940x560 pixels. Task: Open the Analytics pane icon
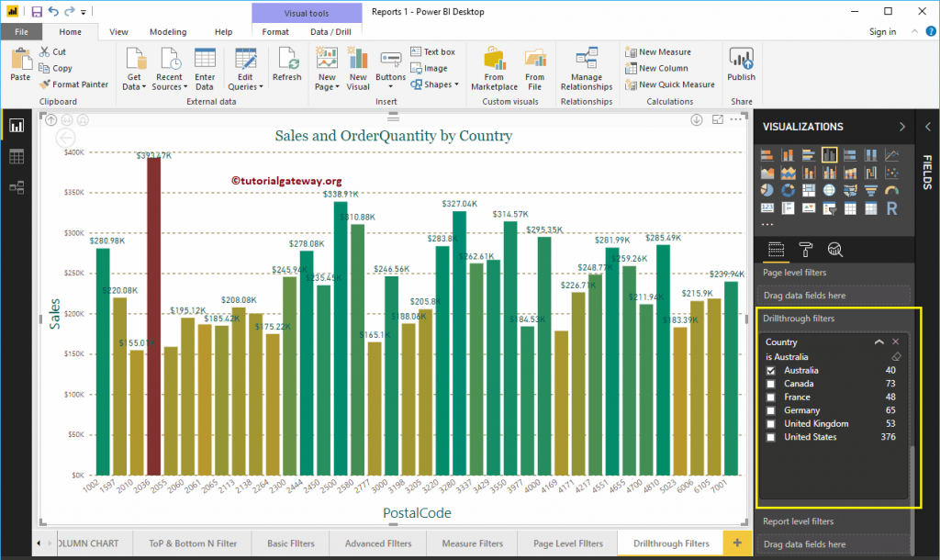[836, 250]
